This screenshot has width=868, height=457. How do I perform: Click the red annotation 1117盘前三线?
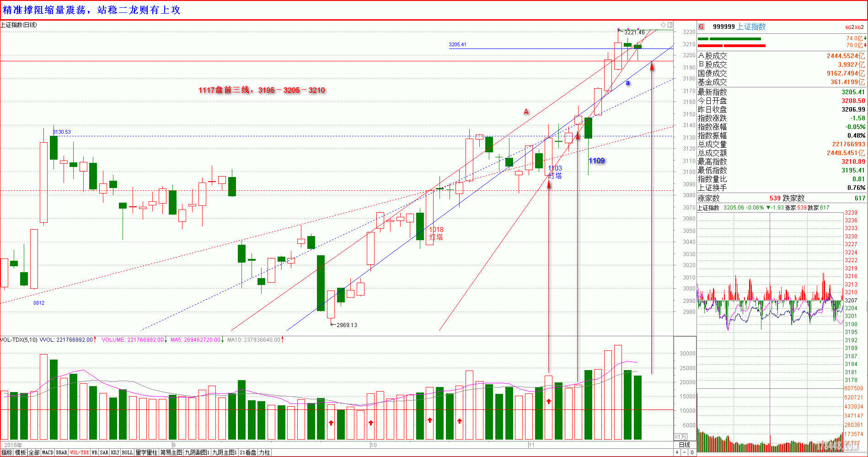262,90
